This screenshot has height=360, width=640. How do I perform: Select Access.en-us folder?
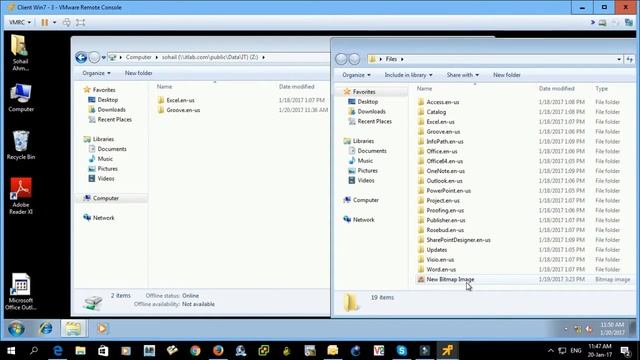tap(442, 102)
